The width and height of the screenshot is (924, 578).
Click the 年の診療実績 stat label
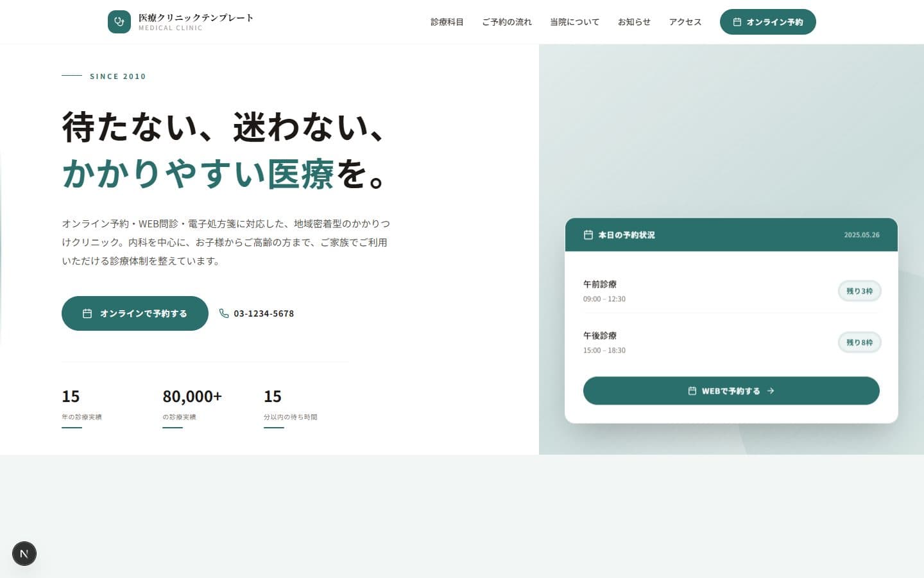point(81,417)
